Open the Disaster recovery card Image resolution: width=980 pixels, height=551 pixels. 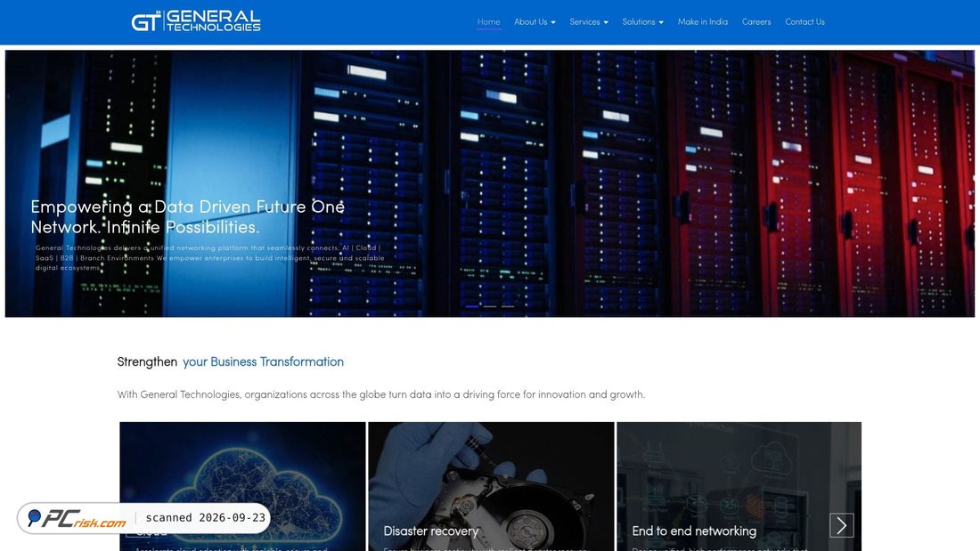[x=491, y=486]
